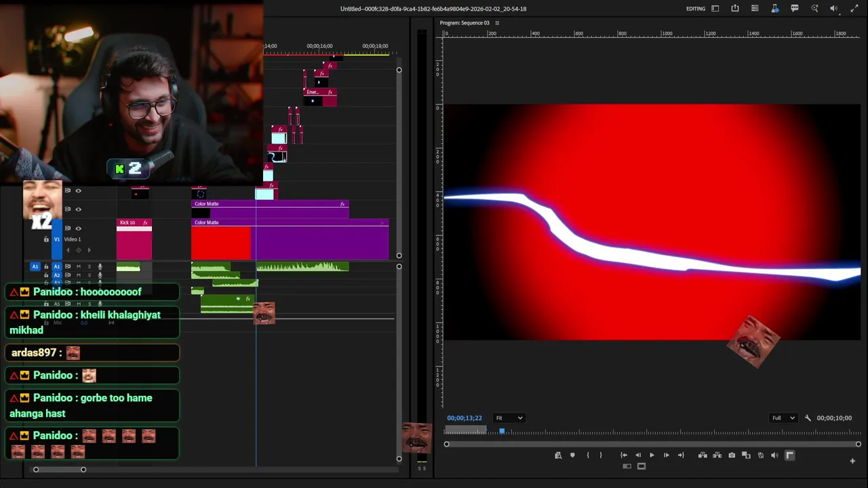The height and width of the screenshot is (488, 868).
Task: Click the Program monitor zoom scroll bar
Action: pos(652,444)
